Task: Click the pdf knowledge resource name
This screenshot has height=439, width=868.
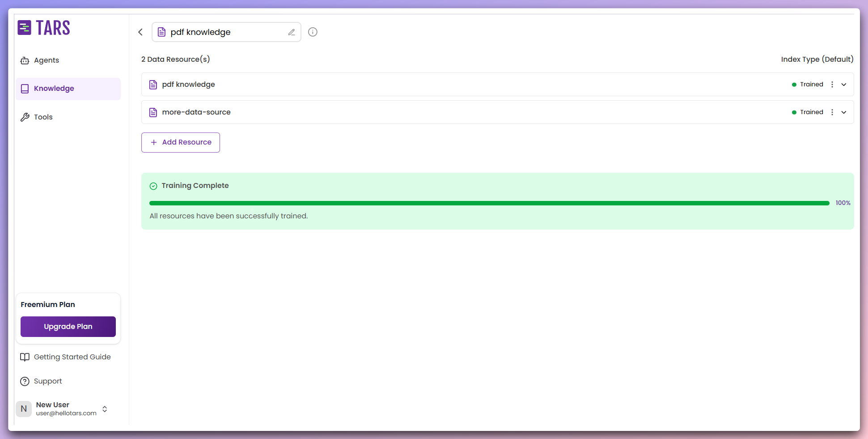Action: point(188,85)
